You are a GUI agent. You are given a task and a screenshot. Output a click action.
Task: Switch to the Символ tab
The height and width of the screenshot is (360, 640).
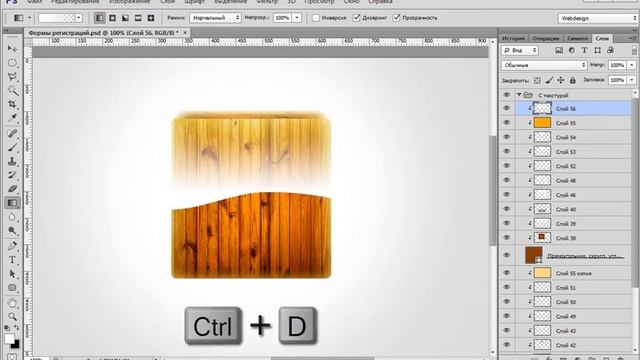click(577, 38)
